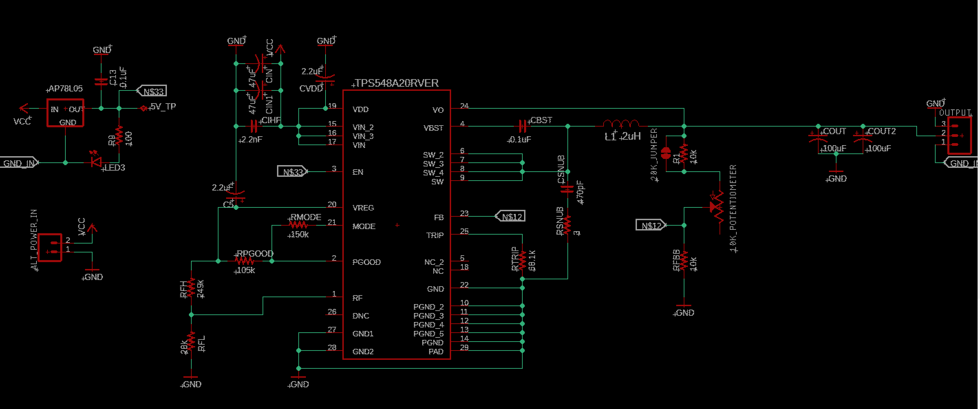The height and width of the screenshot is (409, 980).
Task: Click the RFBB 10k resistor
Action: tap(684, 261)
